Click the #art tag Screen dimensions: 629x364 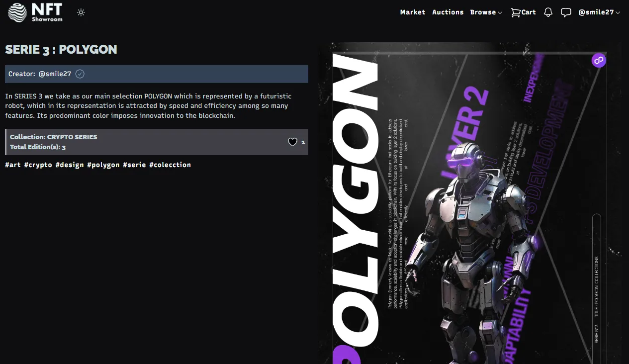coord(13,165)
